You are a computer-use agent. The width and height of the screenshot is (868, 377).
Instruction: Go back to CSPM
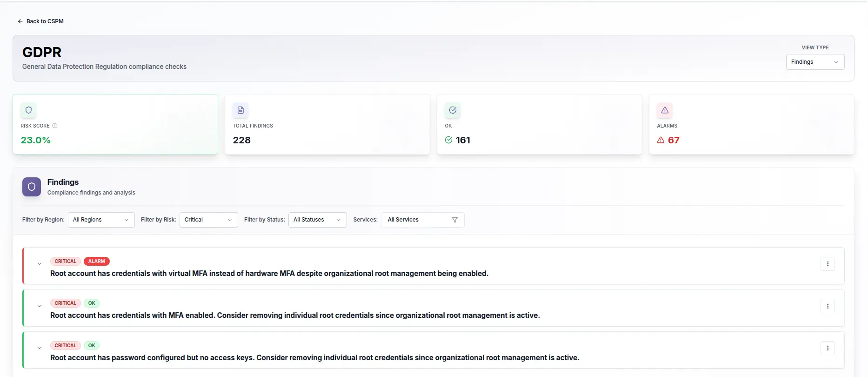tap(40, 21)
